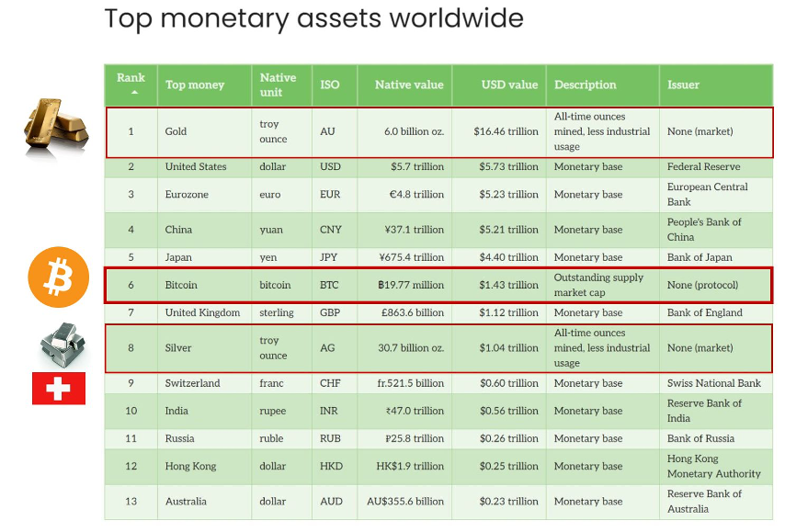The width and height of the screenshot is (785, 532).
Task: Select the 'CNY' cell
Action: [335, 230]
